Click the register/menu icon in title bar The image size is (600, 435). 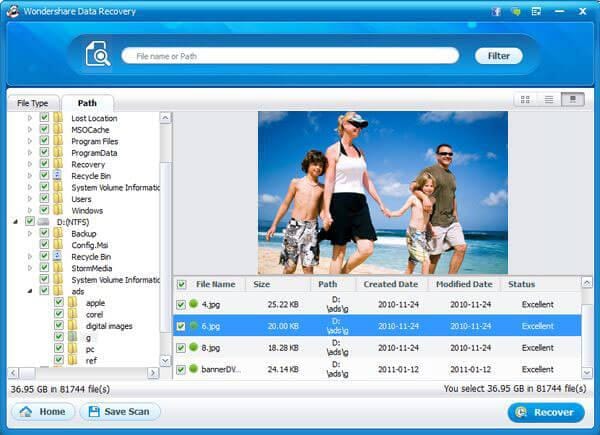pos(536,11)
